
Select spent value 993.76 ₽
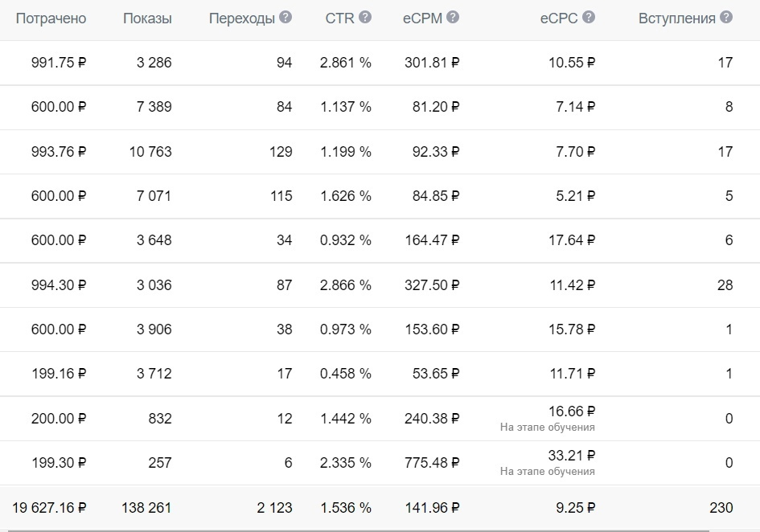(x=59, y=152)
